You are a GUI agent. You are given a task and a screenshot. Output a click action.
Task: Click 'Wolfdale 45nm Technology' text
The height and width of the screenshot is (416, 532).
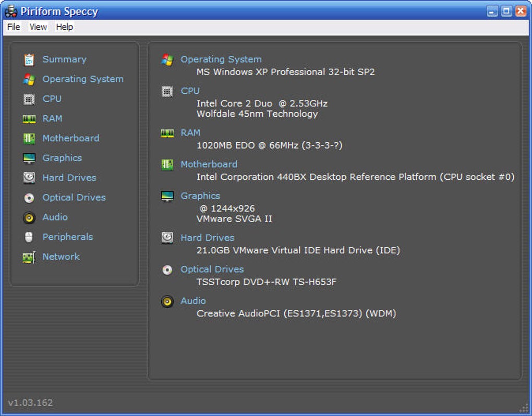coord(257,114)
